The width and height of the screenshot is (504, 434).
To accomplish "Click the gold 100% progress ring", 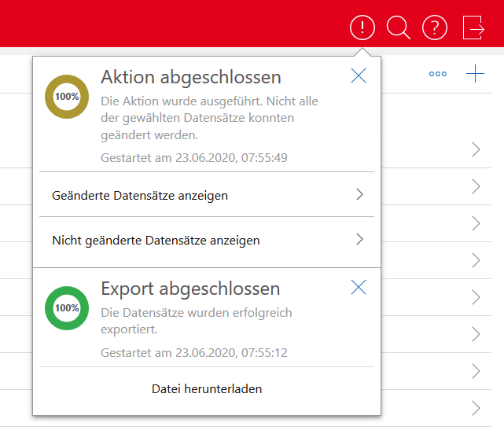I will point(67,97).
